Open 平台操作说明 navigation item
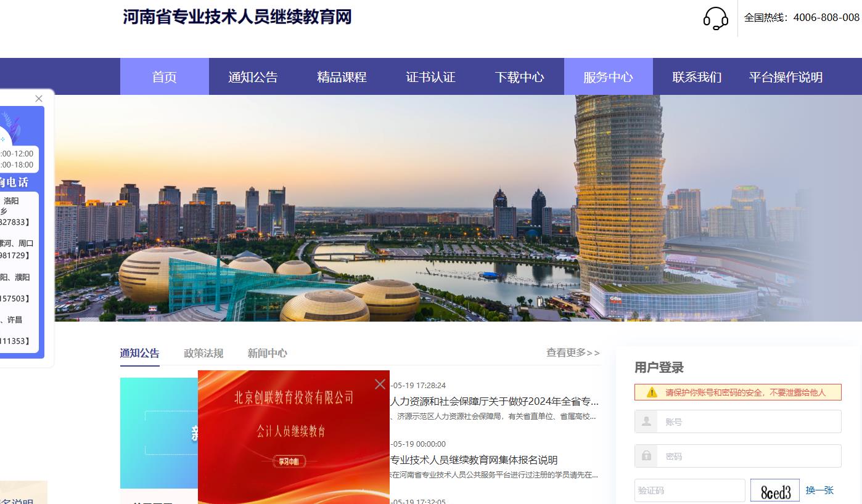 pos(786,77)
